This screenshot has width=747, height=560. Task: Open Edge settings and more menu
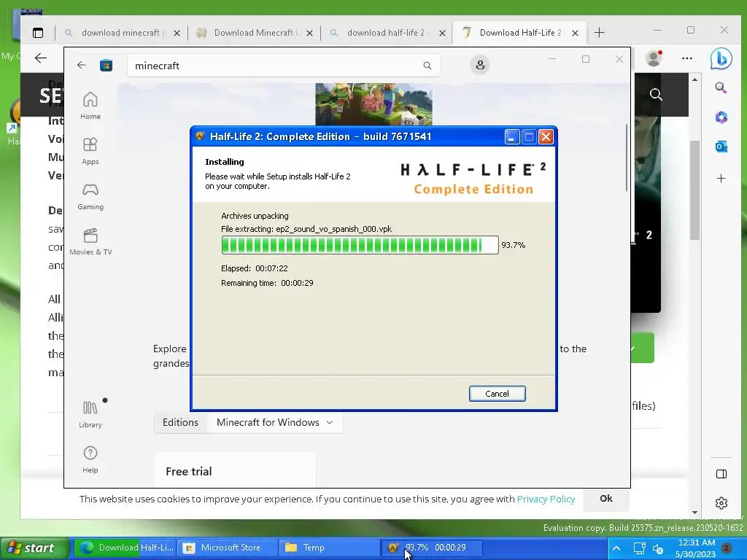pyautogui.click(x=687, y=58)
